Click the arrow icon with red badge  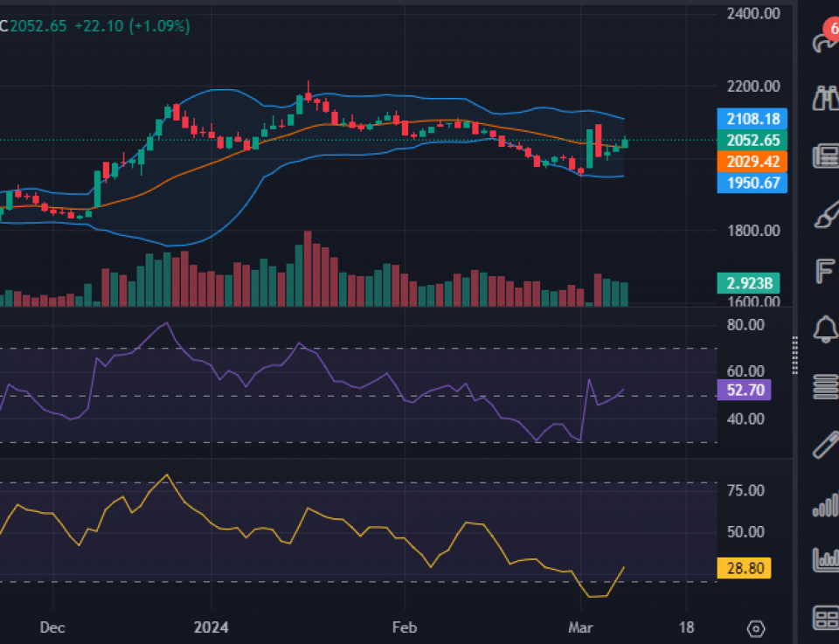click(823, 41)
